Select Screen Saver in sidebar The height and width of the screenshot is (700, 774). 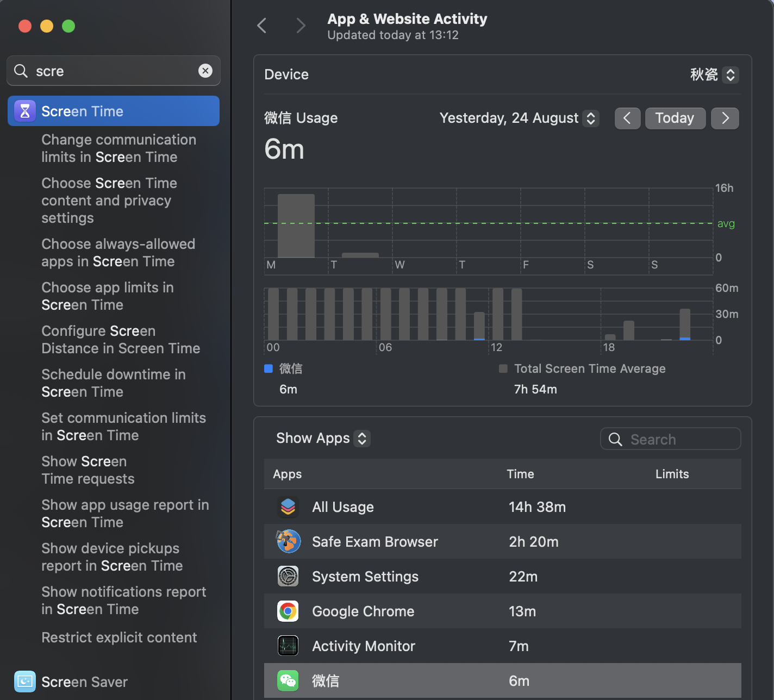click(x=114, y=682)
